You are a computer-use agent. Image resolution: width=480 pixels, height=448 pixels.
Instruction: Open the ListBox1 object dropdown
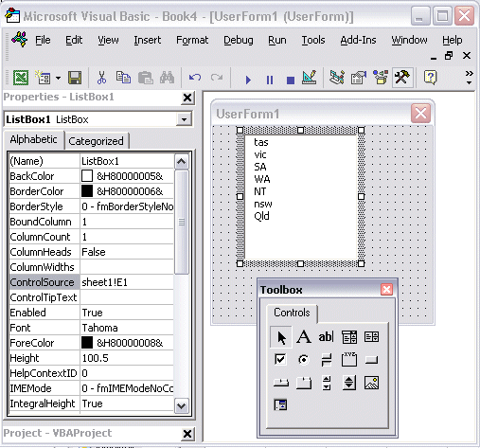(184, 119)
